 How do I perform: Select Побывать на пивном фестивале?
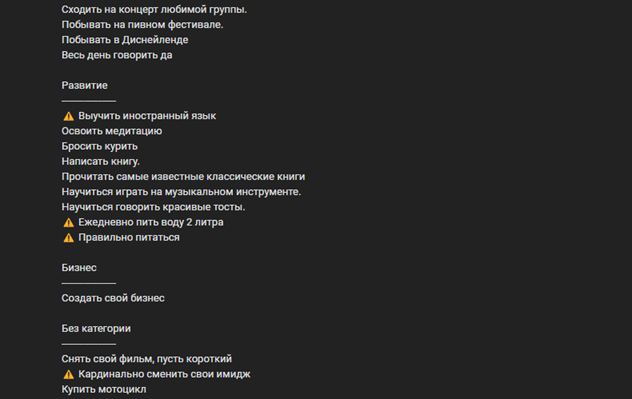142,25
